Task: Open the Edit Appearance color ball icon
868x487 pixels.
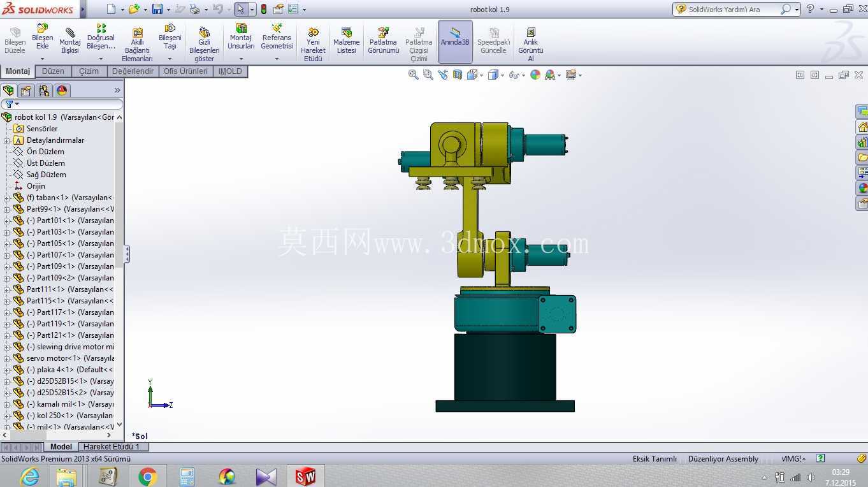Action: coord(535,75)
